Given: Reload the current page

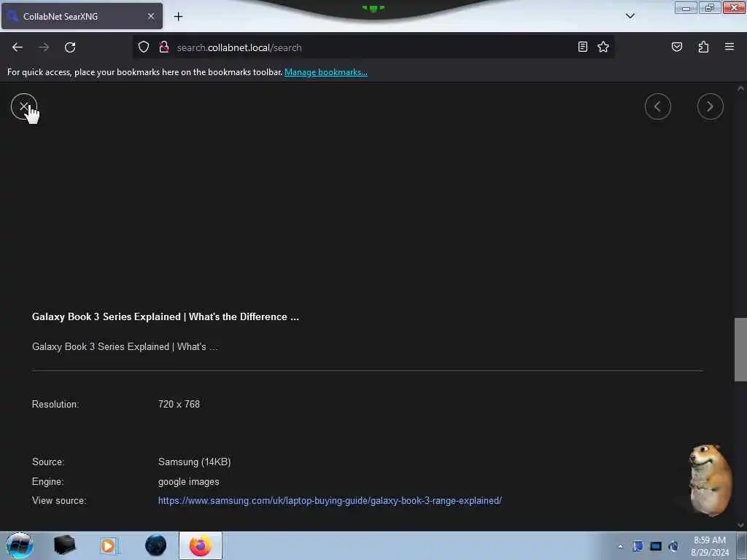Looking at the screenshot, I should coord(70,47).
